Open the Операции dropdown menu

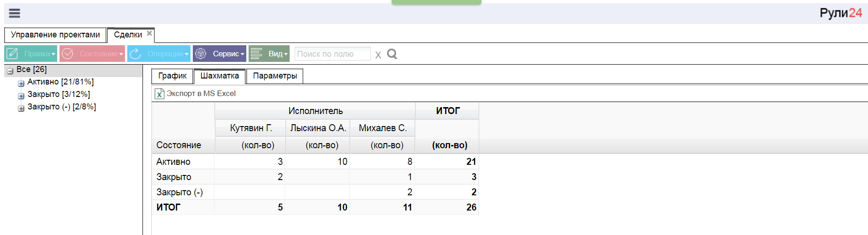[159, 54]
